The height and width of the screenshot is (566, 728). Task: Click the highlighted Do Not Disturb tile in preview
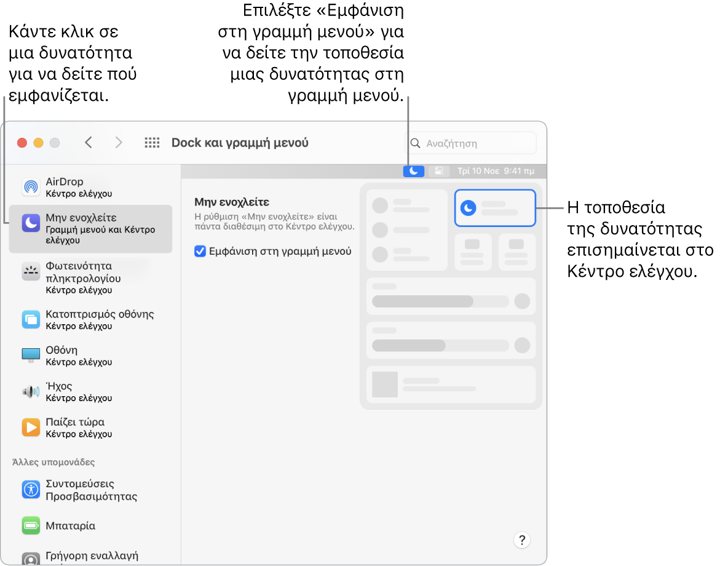click(495, 208)
